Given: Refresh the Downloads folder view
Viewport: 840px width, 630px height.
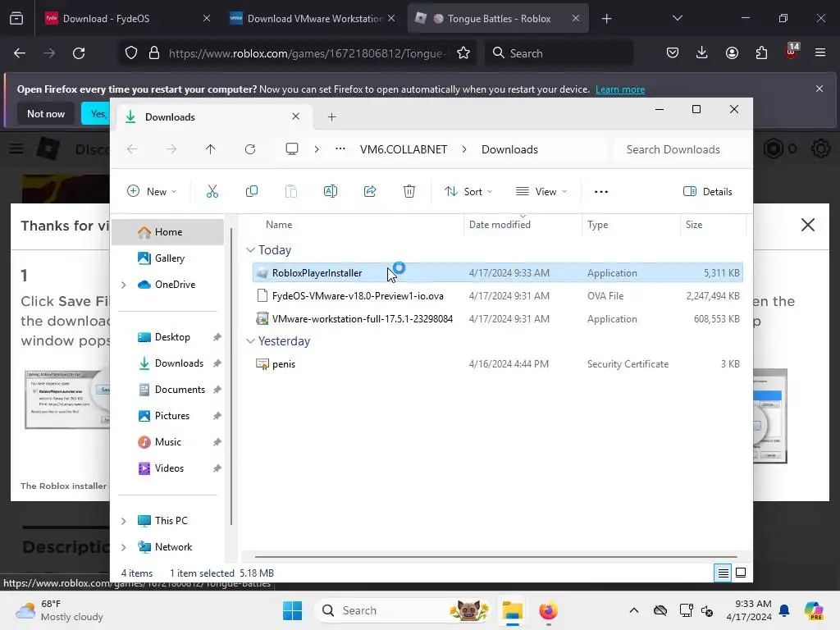Looking at the screenshot, I should coord(250,149).
